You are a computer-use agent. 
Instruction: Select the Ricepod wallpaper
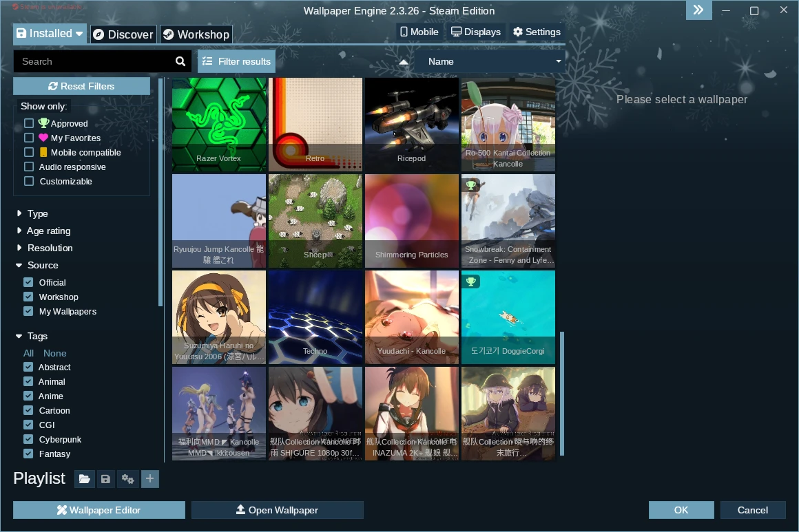pos(412,124)
